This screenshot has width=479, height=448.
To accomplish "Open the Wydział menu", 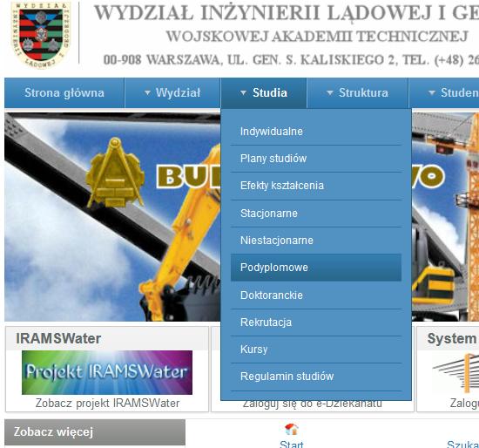I will (172, 92).
